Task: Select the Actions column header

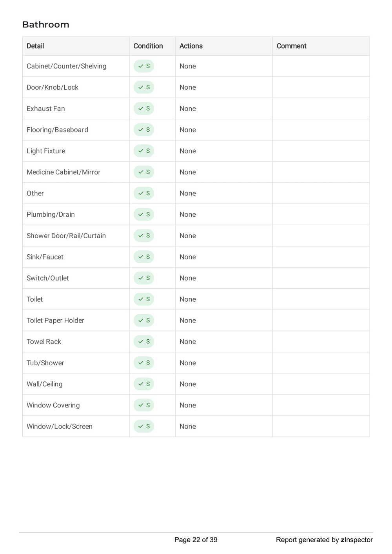Action: point(191,46)
